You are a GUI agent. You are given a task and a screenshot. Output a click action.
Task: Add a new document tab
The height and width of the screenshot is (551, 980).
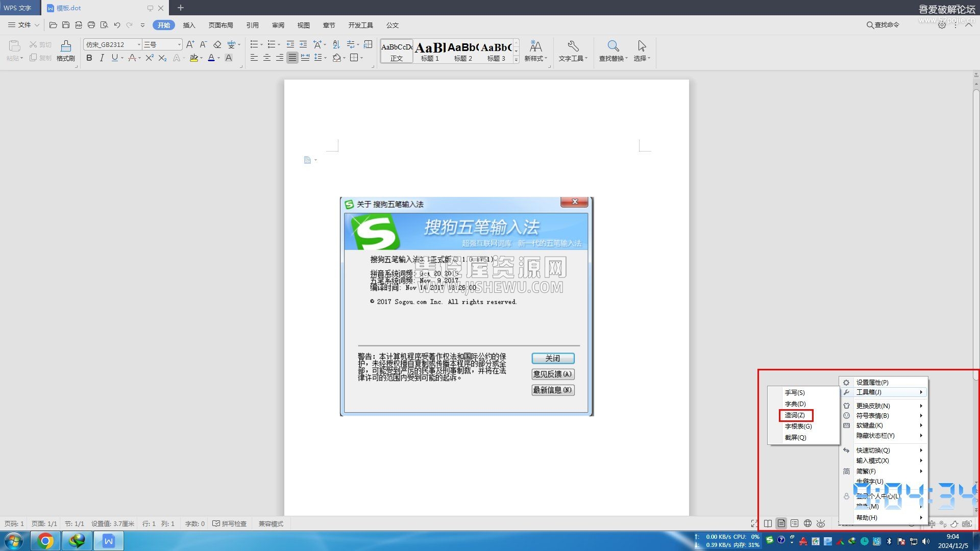(x=180, y=8)
